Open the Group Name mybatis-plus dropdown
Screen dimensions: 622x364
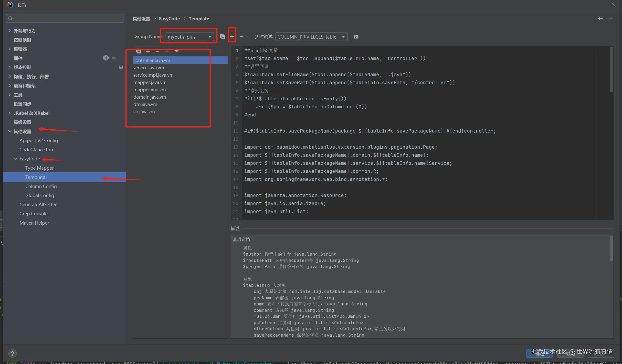(x=189, y=37)
